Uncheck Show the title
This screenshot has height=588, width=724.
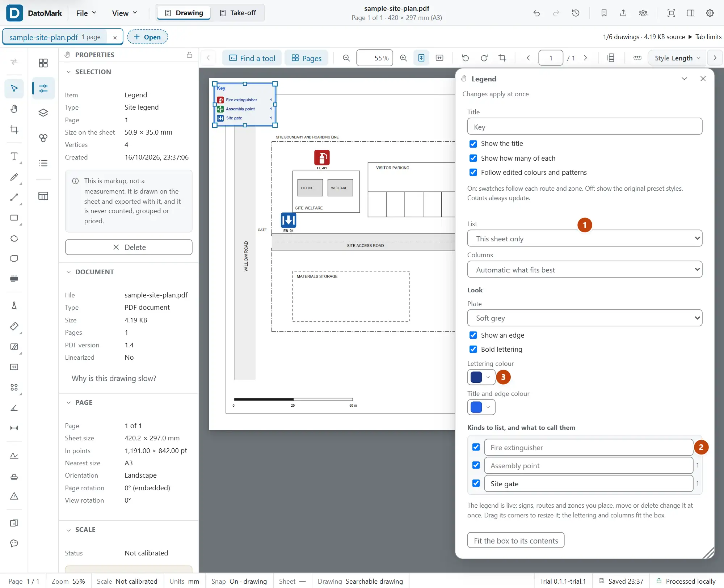(473, 144)
